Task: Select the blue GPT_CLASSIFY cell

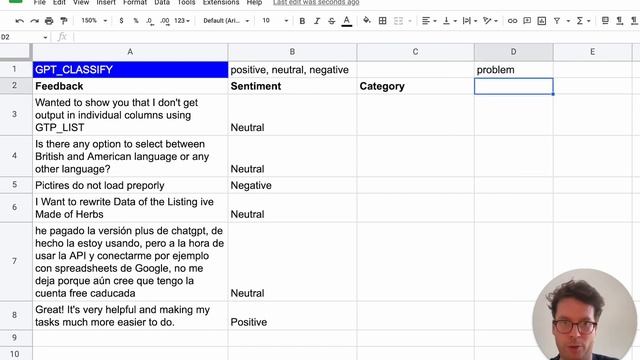Action: tap(130, 70)
